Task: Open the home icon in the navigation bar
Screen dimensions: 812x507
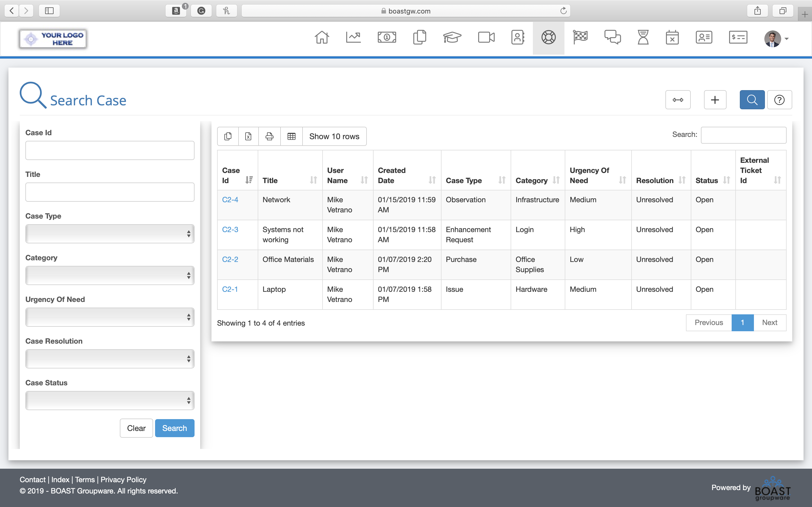Action: [321, 37]
